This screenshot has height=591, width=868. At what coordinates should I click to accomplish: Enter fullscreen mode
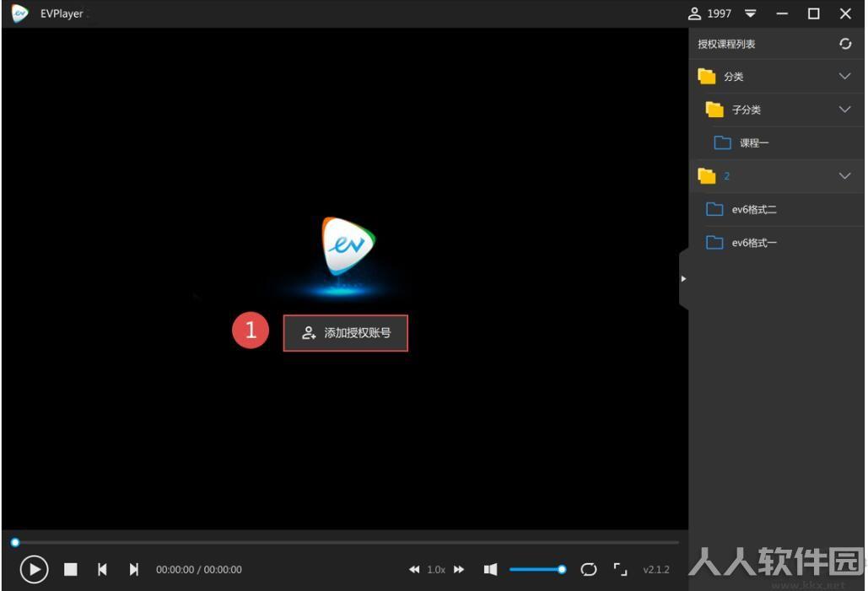[x=621, y=569]
